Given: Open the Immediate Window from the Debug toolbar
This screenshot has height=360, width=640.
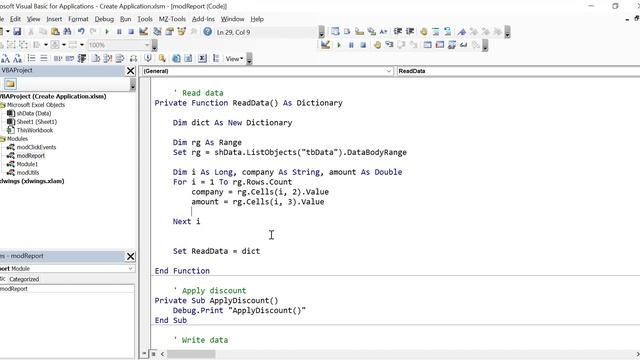Looking at the screenshot, I should tap(440, 44).
